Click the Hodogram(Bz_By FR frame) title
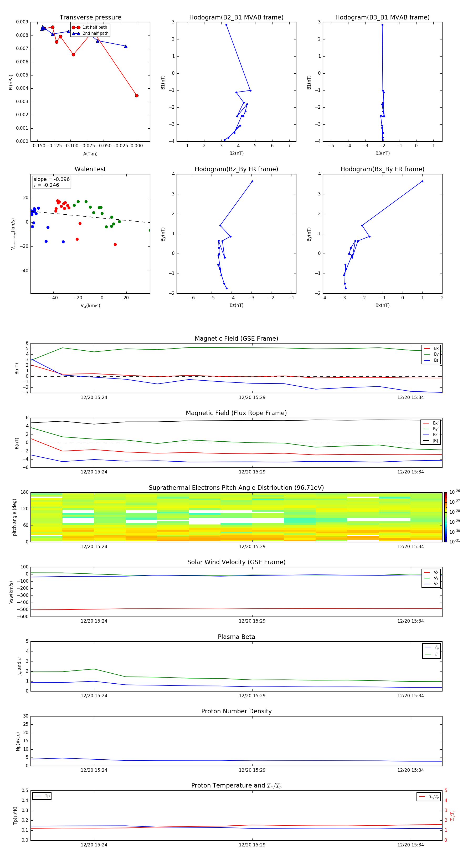 click(236, 169)
